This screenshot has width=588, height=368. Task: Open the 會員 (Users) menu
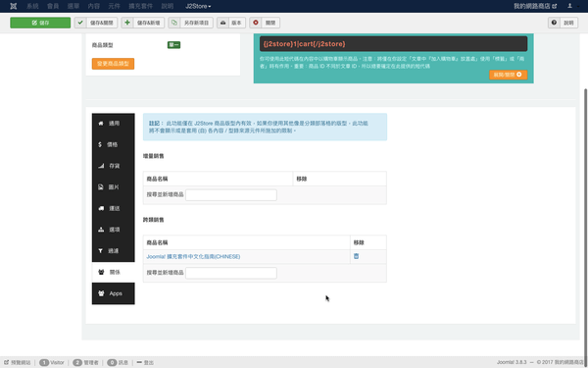(53, 6)
